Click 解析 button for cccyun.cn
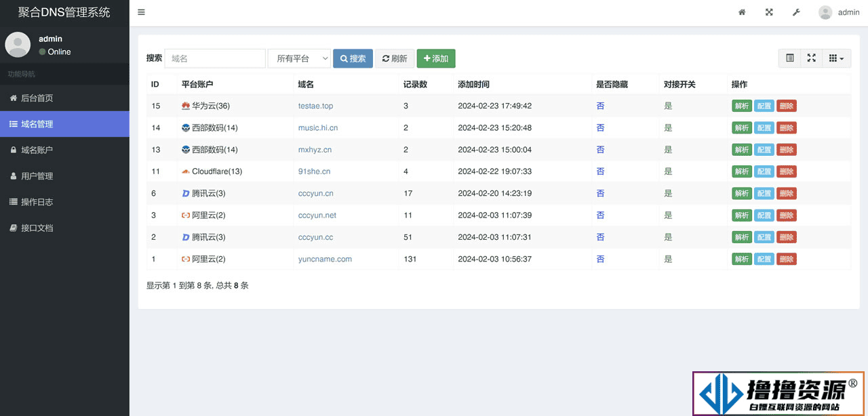 742,193
